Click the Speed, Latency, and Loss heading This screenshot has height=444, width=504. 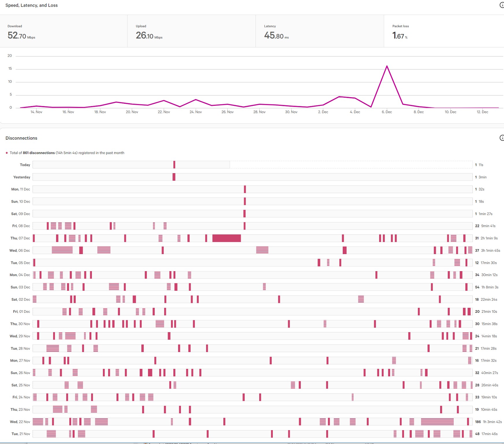point(31,5)
